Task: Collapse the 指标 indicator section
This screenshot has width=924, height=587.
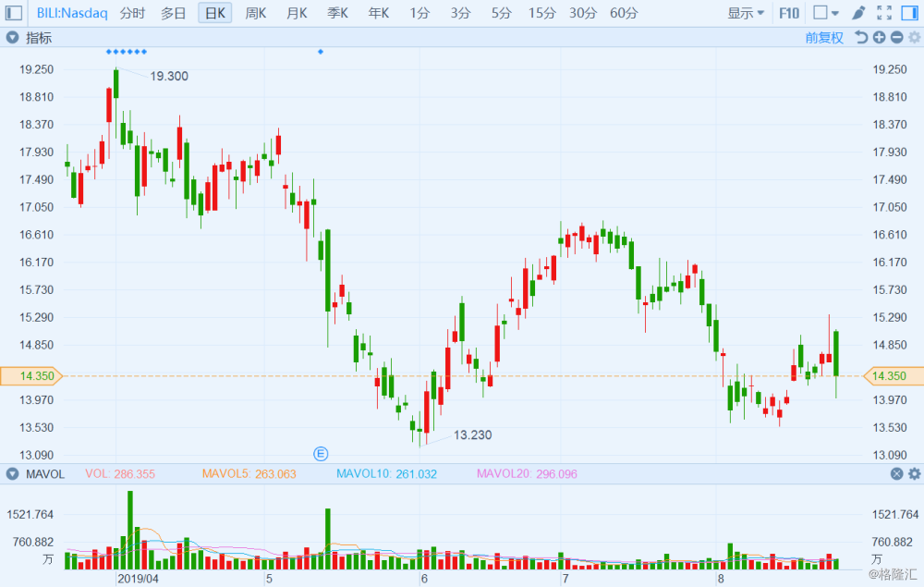Action: coord(13,38)
